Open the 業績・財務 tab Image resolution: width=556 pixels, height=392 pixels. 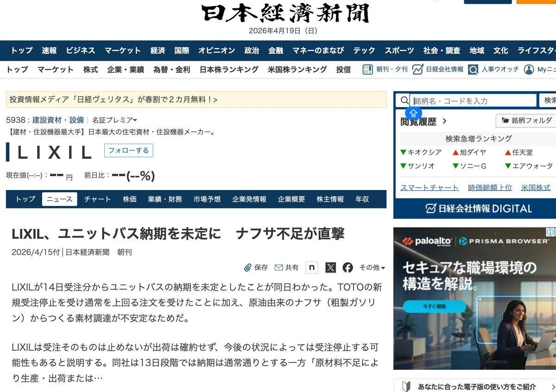click(x=165, y=199)
